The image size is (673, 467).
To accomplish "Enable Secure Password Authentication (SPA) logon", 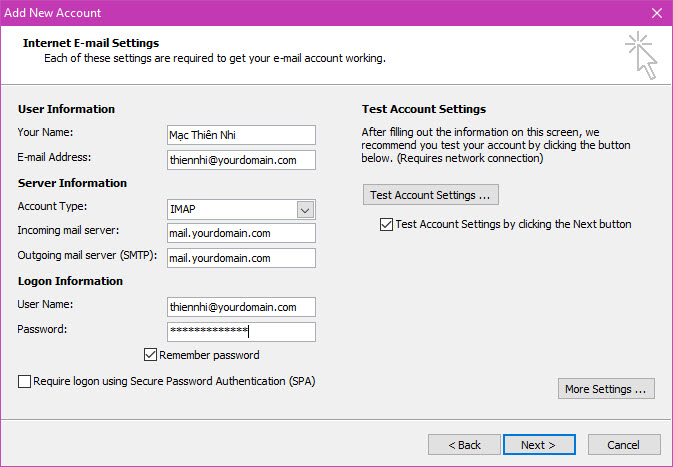I will tap(25, 381).
